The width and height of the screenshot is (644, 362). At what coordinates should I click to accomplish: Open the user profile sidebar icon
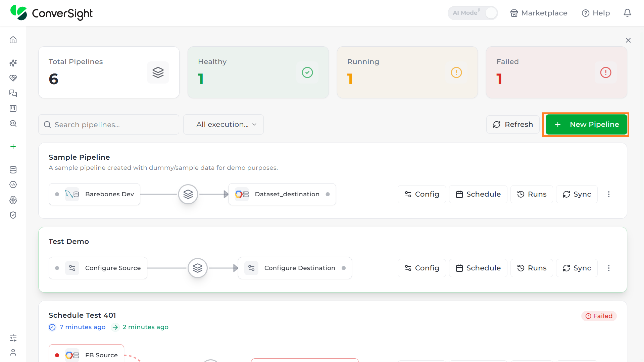pos(13,352)
